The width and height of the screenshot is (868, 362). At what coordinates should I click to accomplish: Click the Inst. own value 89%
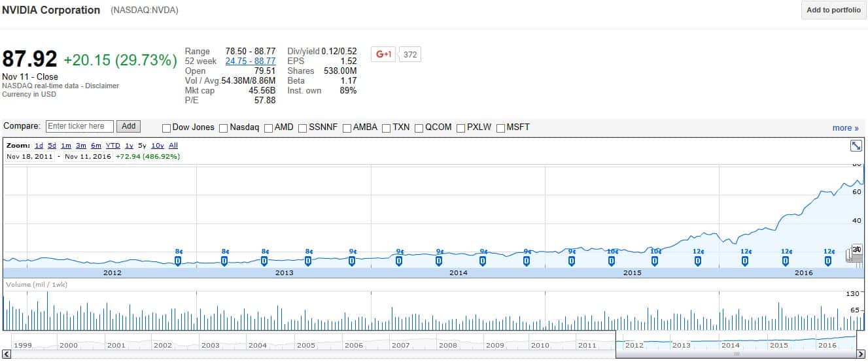[348, 90]
